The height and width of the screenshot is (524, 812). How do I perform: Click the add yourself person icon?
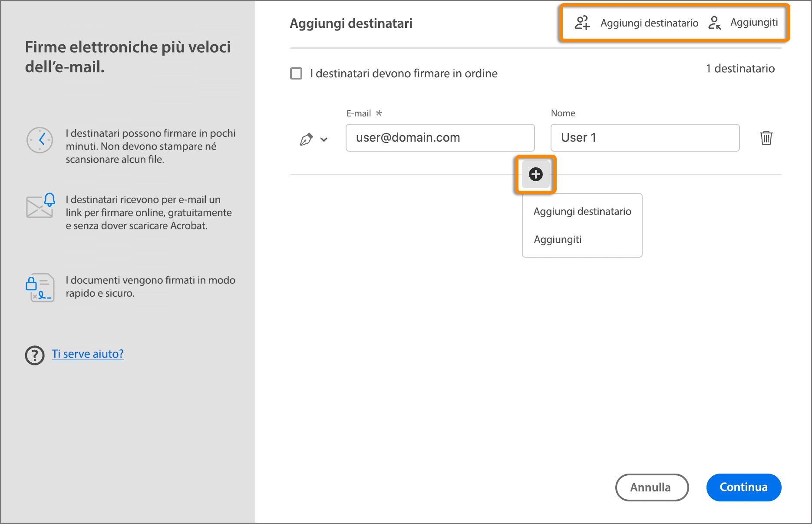tap(715, 23)
